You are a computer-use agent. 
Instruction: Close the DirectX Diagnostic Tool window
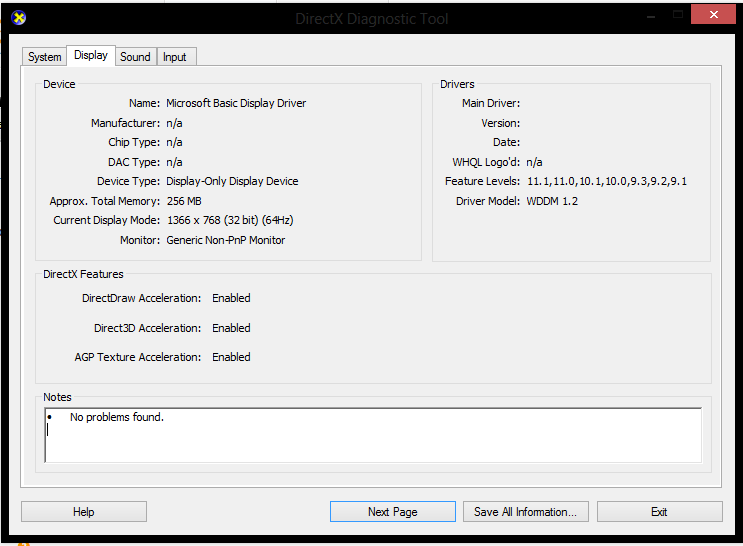click(x=713, y=15)
